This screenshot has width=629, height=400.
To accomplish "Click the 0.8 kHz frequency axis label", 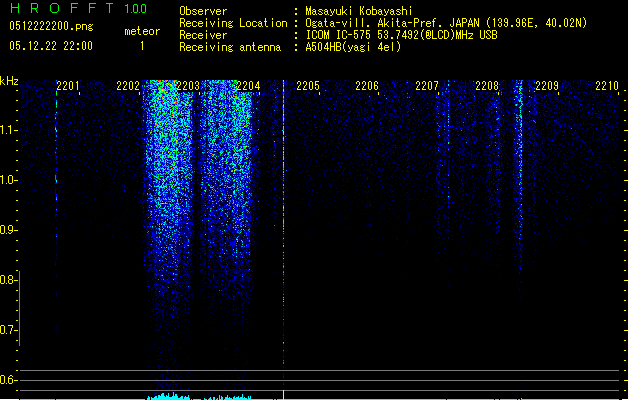I will coord(8,280).
